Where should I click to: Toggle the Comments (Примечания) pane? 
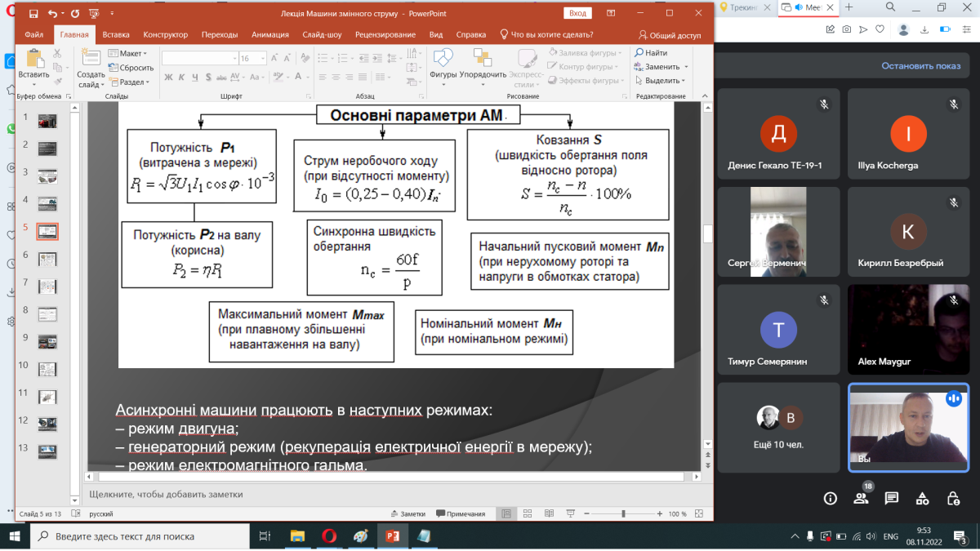(461, 514)
